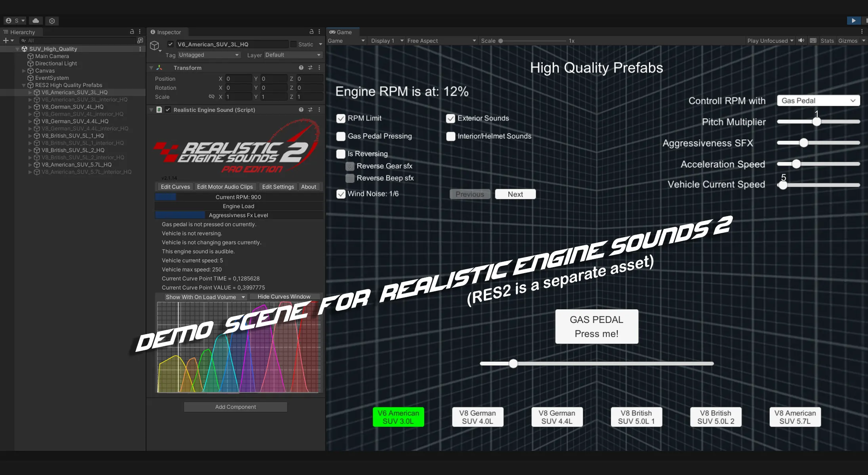Switch to the Edit Settings tab
Screen dimensions: 868x475
click(278, 187)
